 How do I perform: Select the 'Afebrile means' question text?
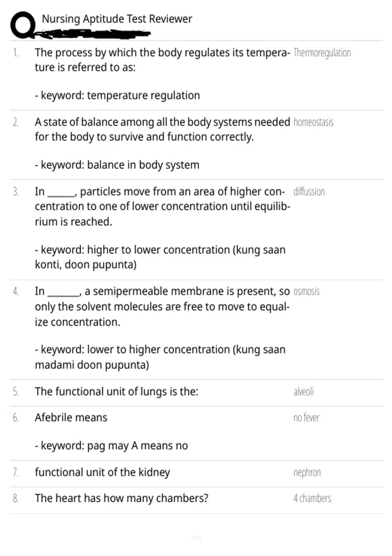tap(71, 418)
